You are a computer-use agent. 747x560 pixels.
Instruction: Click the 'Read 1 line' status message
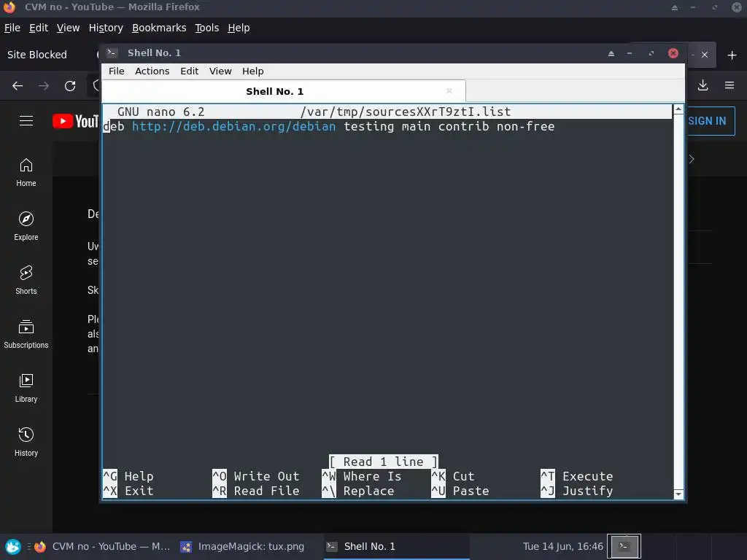(x=383, y=462)
